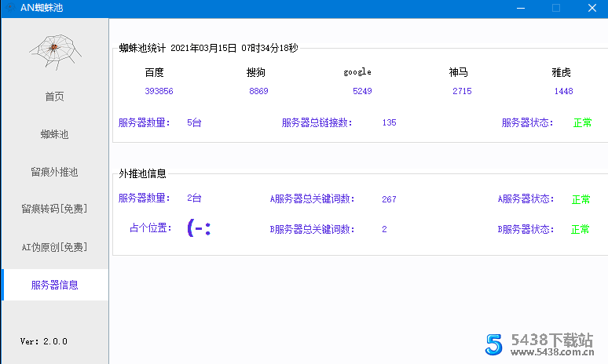608x364 pixels.
Task: Switch to the 蜘蛛池 tab
Action: coord(54,134)
